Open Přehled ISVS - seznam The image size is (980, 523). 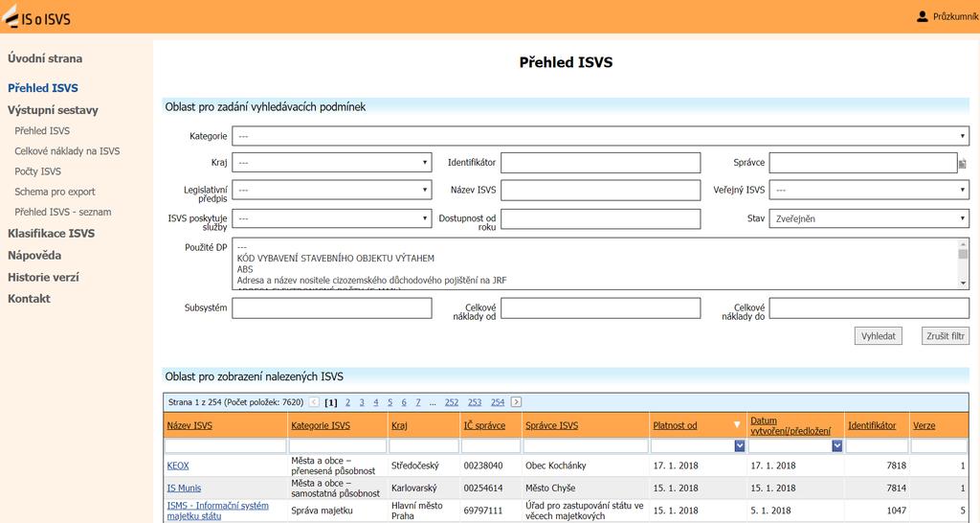pyautogui.click(x=63, y=212)
